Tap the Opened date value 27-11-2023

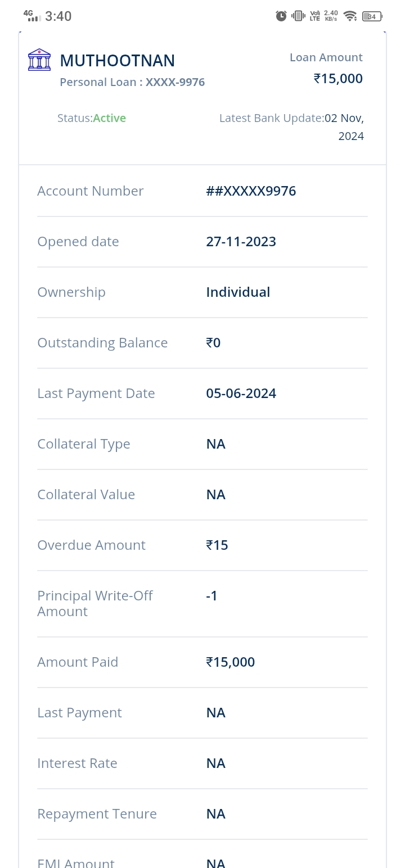241,242
